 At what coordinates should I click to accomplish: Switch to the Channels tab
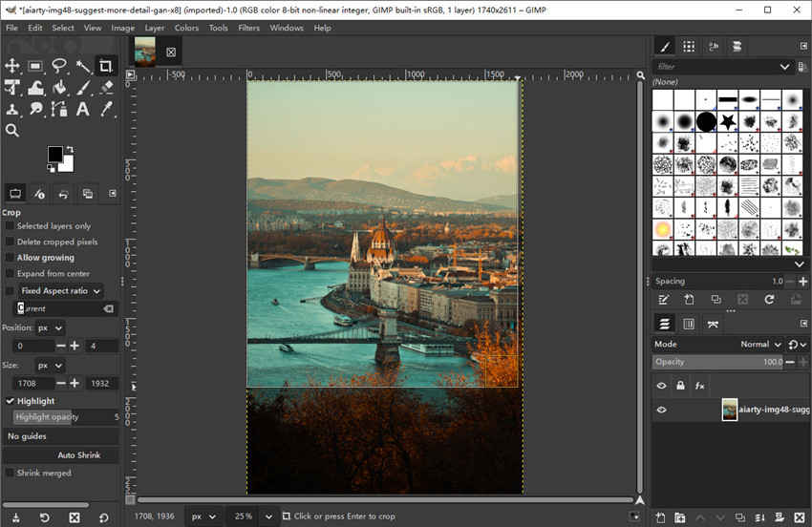click(688, 324)
